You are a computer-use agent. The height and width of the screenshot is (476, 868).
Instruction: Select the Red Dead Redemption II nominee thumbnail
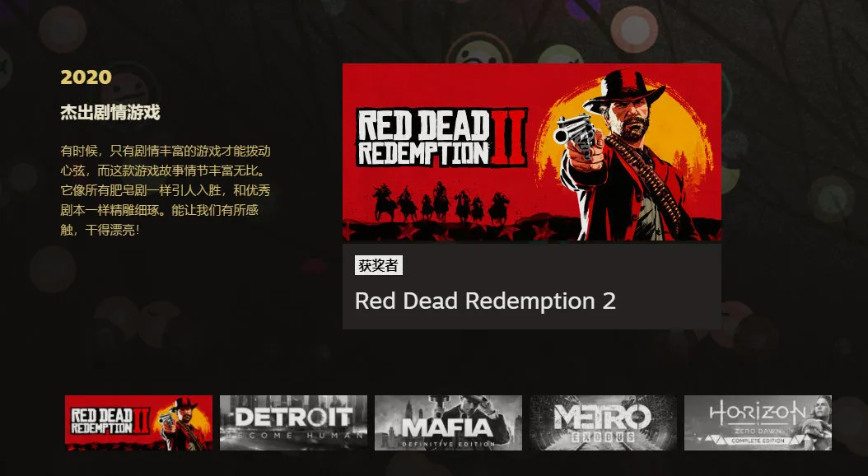tap(138, 422)
